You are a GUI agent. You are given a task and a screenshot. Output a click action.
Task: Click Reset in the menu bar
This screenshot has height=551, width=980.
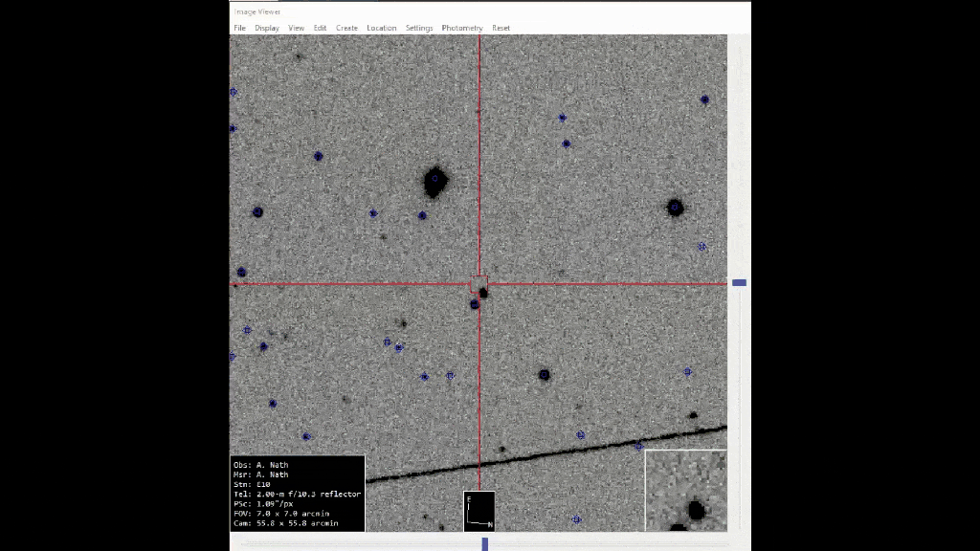tap(501, 28)
